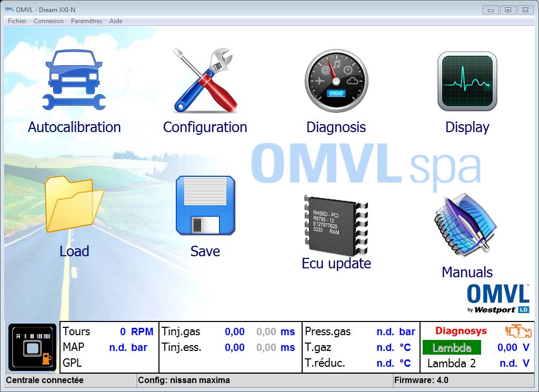Click the Tinj.gas label
The height and width of the screenshot is (392, 539).
(181, 331)
